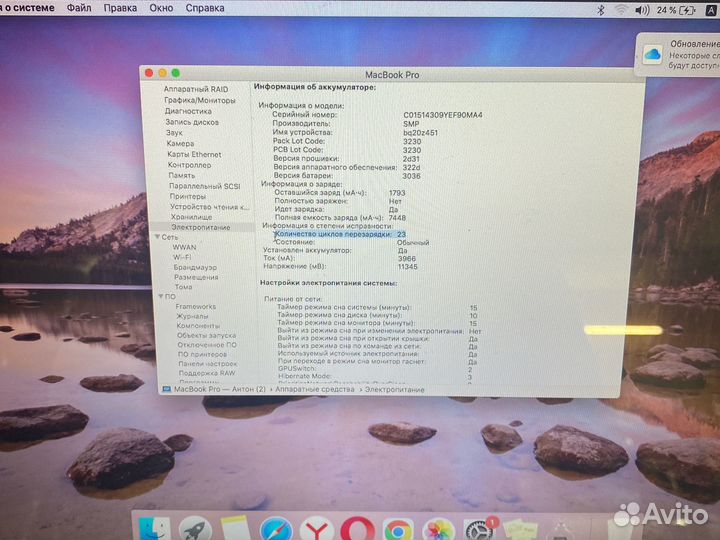
Task: Launch Yandex Browser from the Dock
Action: coord(317,529)
